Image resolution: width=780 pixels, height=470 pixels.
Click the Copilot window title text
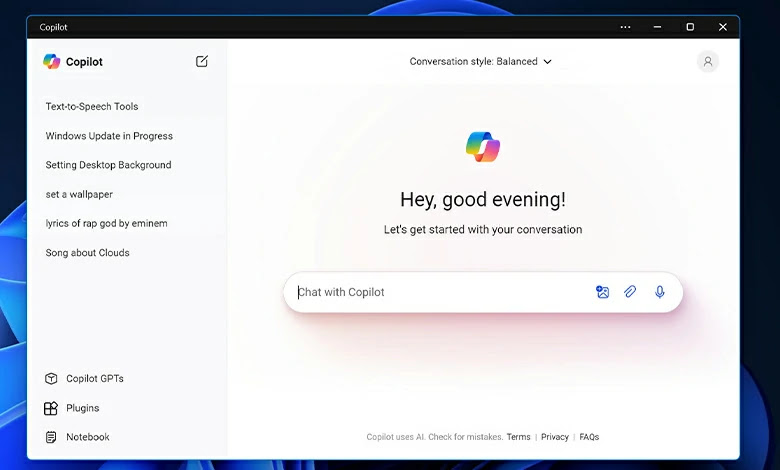pyautogui.click(x=53, y=27)
